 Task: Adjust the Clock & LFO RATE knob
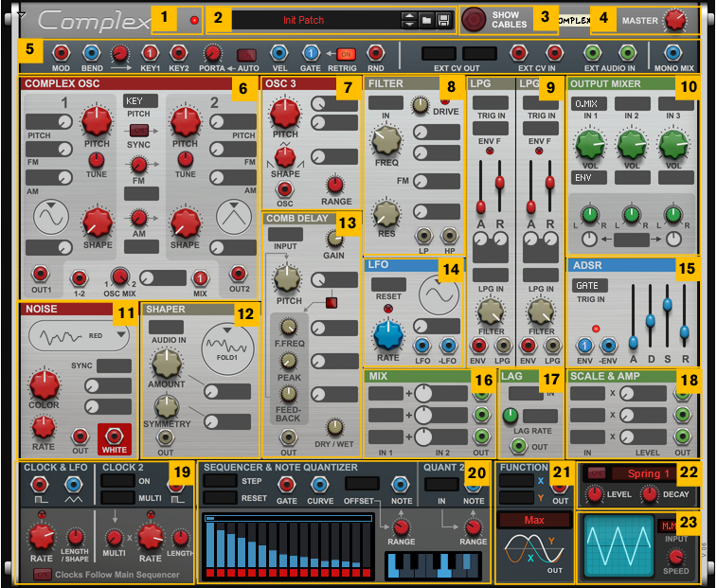(x=42, y=536)
